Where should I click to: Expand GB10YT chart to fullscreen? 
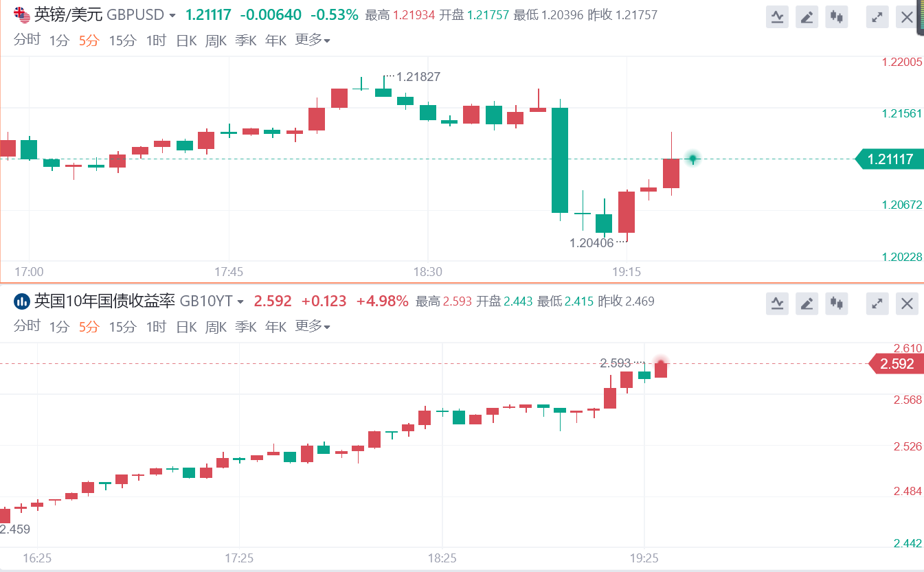(877, 303)
